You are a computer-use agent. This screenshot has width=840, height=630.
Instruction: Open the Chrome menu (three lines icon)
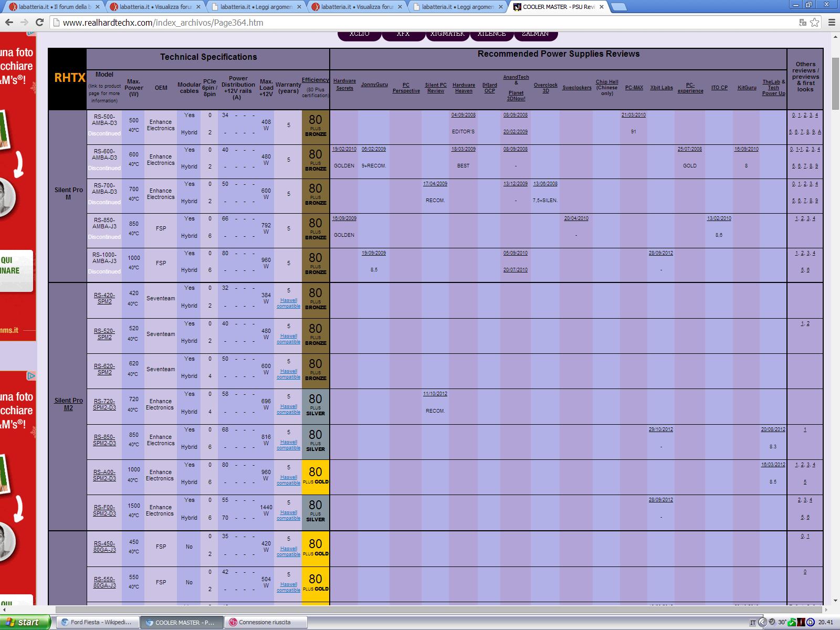point(831,23)
